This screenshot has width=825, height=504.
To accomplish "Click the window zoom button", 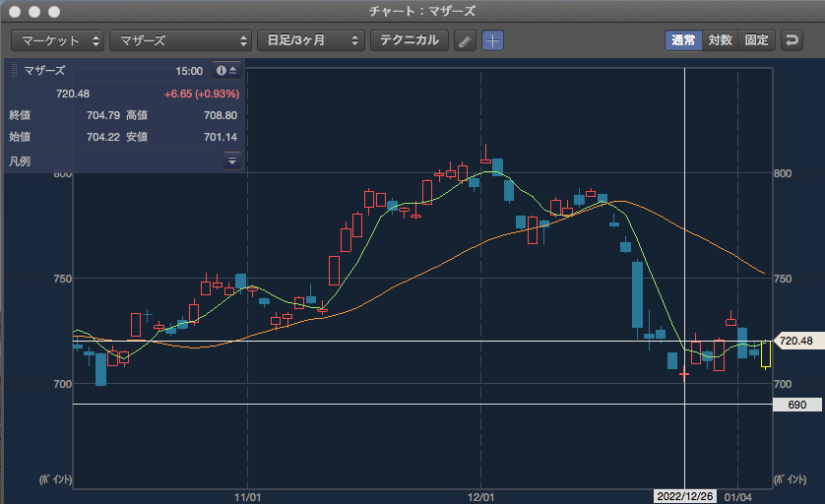I will pos(54,12).
